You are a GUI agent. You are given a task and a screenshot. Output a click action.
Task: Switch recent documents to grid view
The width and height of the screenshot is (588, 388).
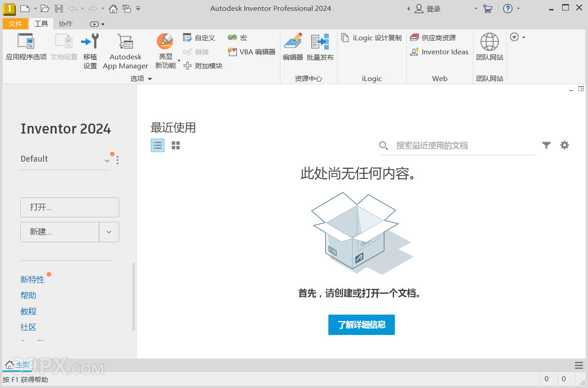pyautogui.click(x=176, y=145)
